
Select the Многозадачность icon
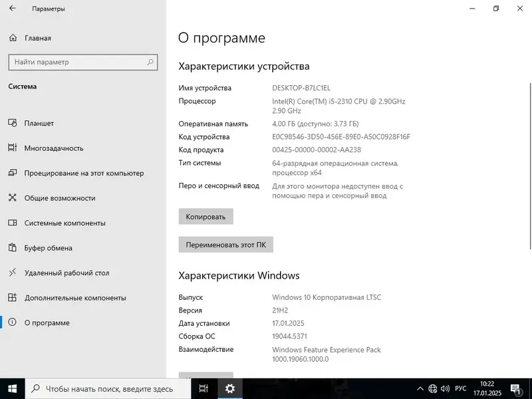coord(13,148)
